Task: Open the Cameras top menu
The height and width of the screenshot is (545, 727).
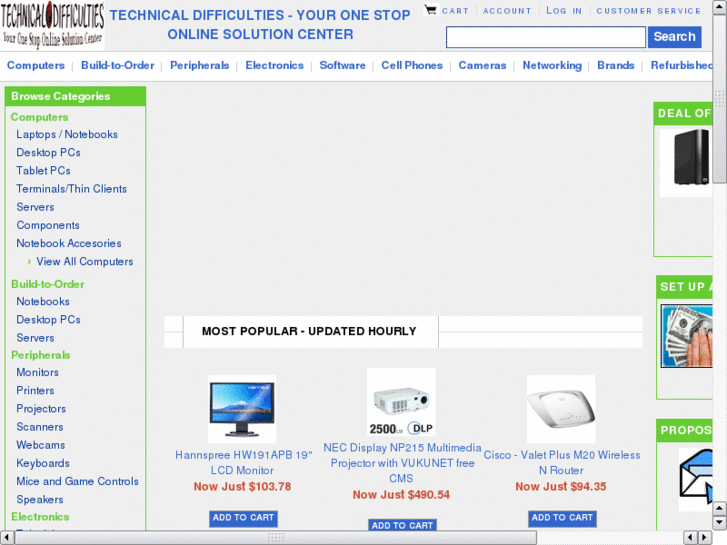Action: click(x=482, y=65)
